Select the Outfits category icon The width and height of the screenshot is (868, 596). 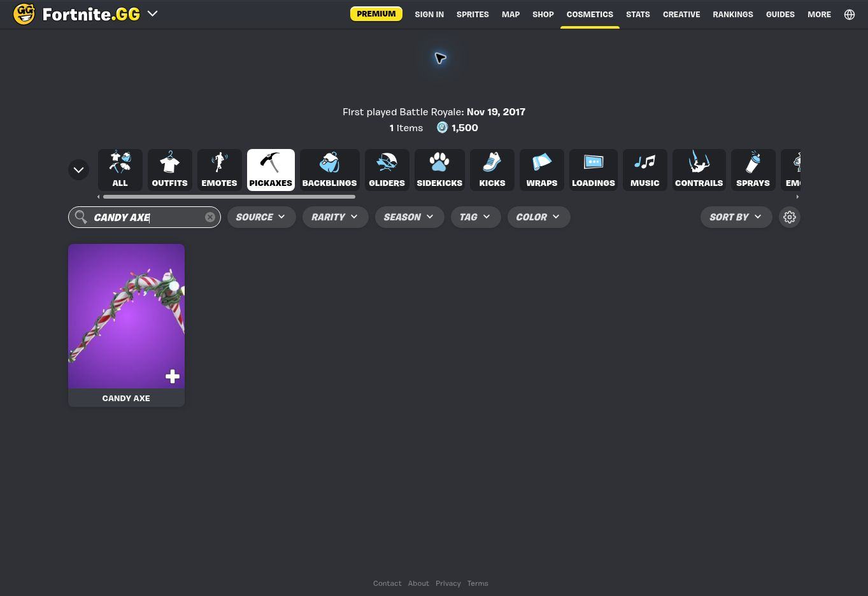click(170, 170)
